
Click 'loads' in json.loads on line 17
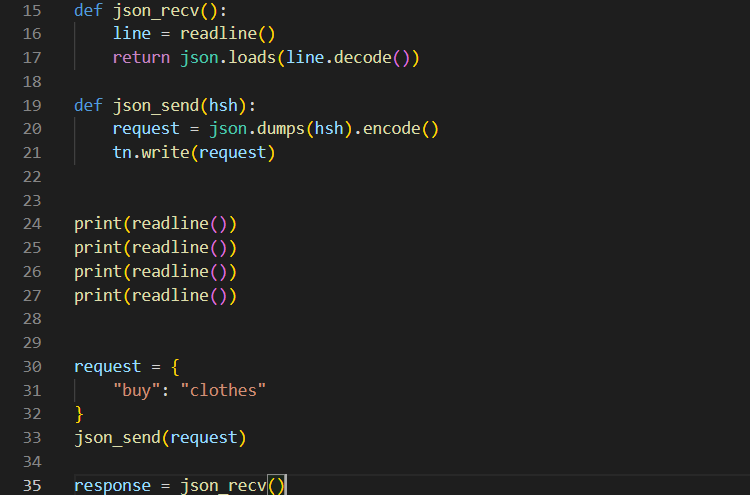click(252, 58)
